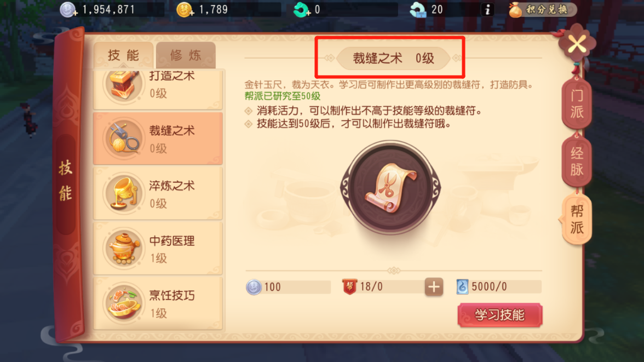Add gold coins via gold coin icon
This screenshot has width=644, height=362.
pyautogui.click(x=185, y=9)
